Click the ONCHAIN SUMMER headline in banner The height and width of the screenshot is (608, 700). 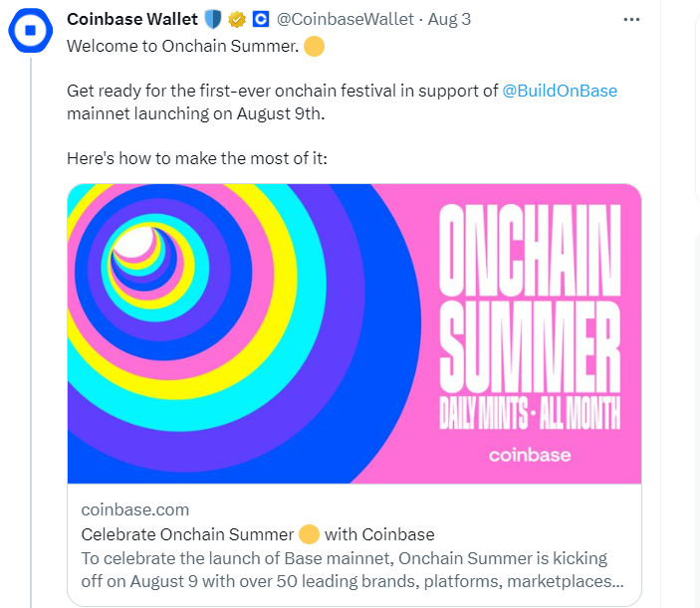530,298
